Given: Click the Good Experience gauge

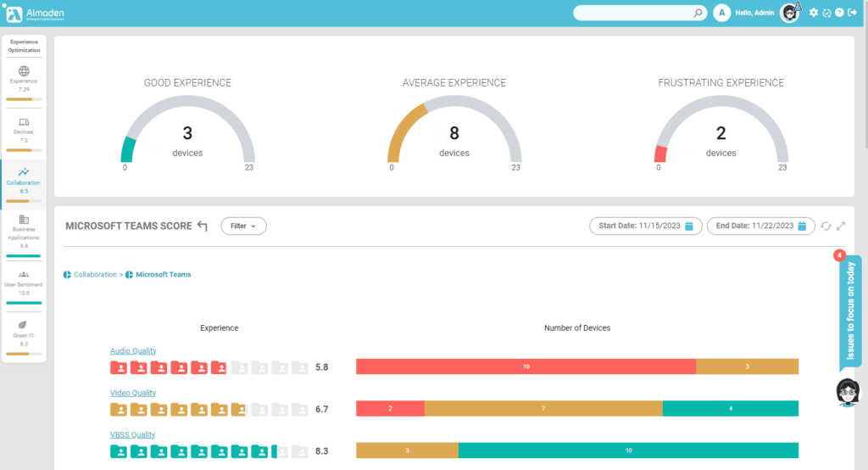Looking at the screenshot, I should (187, 129).
